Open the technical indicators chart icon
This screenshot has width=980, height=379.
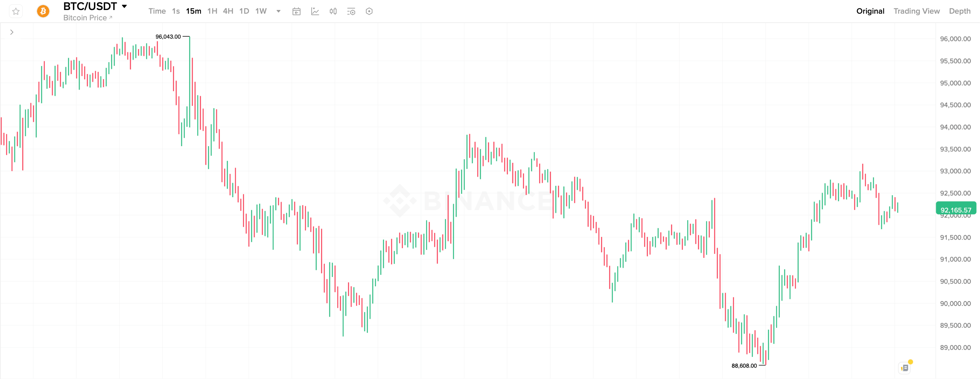click(315, 11)
